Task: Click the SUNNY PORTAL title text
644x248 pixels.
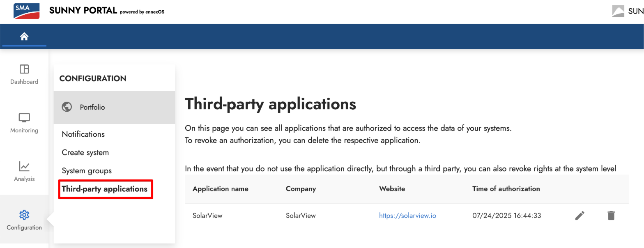Action: (83, 11)
